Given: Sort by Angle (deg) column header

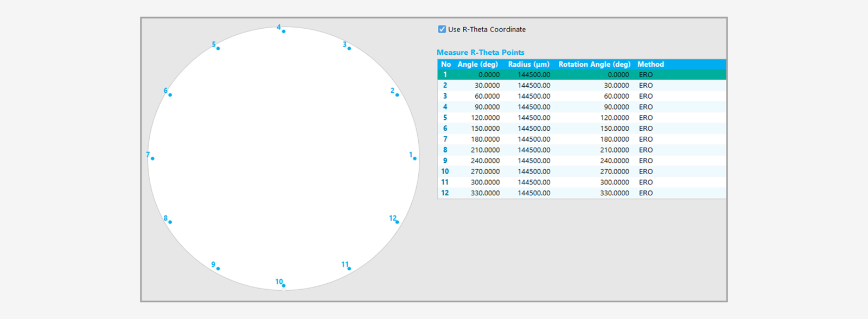Looking at the screenshot, I should [477, 64].
